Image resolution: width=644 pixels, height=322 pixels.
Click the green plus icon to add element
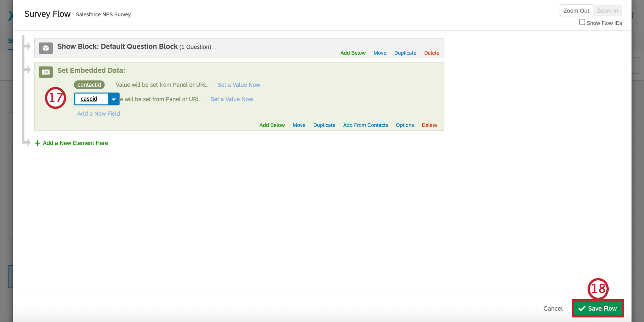[x=38, y=143]
